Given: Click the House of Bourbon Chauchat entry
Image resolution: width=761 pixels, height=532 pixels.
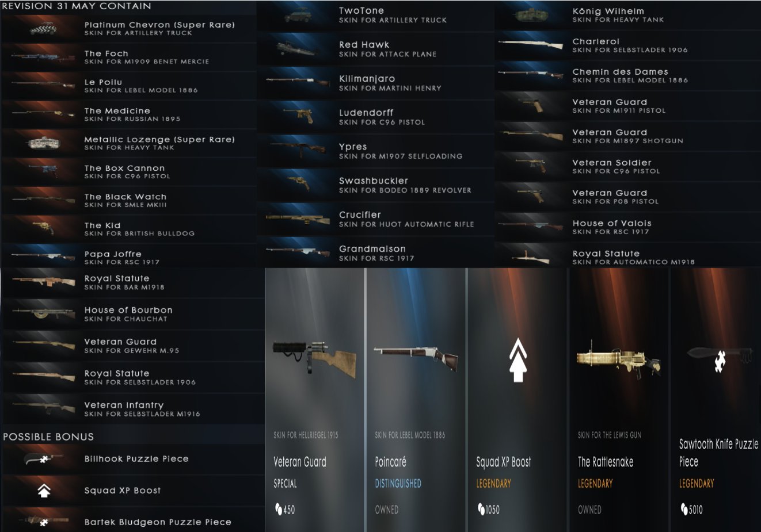Looking at the screenshot, I should [x=133, y=314].
